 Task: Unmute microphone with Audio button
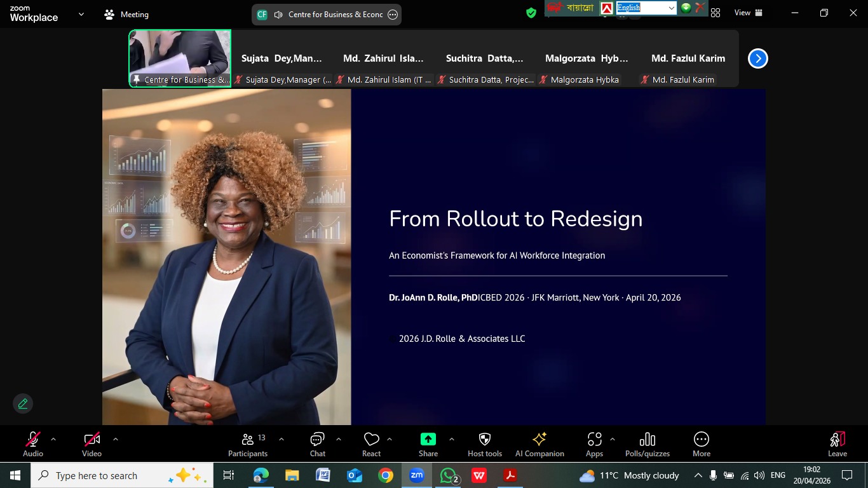tap(33, 444)
